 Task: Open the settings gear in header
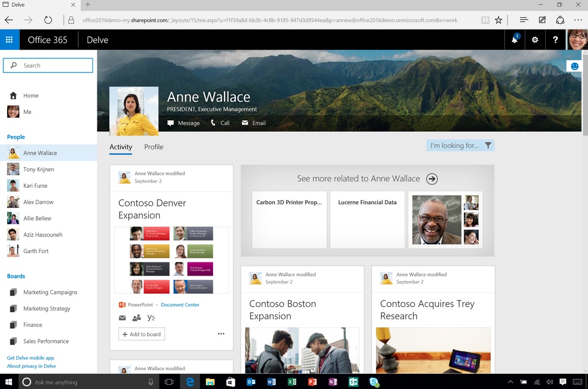tap(535, 39)
